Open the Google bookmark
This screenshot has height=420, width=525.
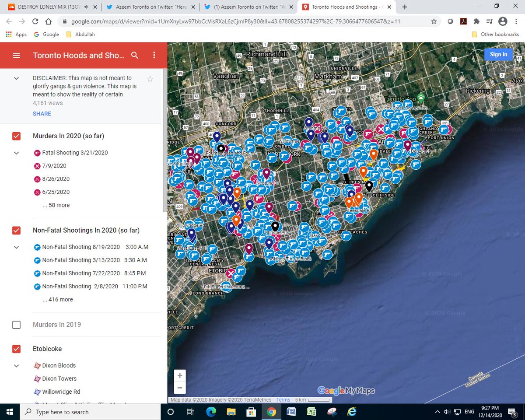(46, 34)
